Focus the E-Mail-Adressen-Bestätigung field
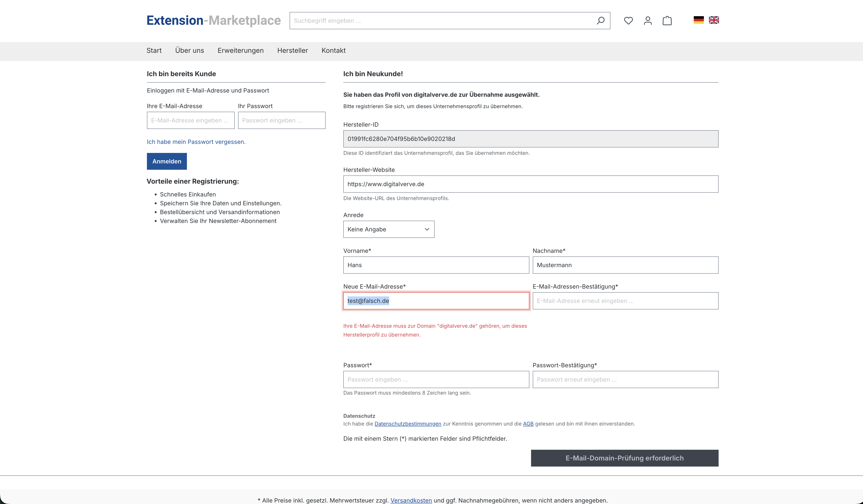The image size is (863, 504). click(x=625, y=301)
